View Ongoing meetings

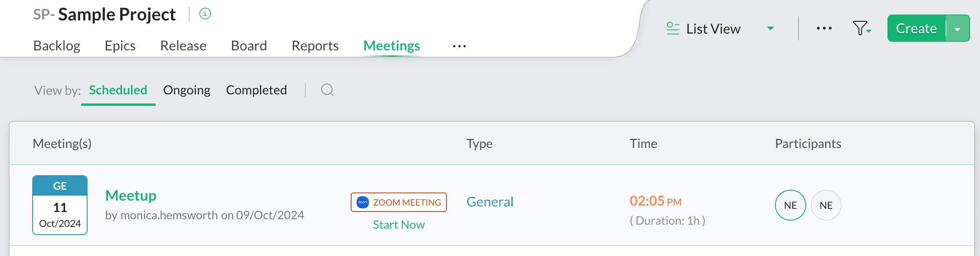pyautogui.click(x=186, y=90)
